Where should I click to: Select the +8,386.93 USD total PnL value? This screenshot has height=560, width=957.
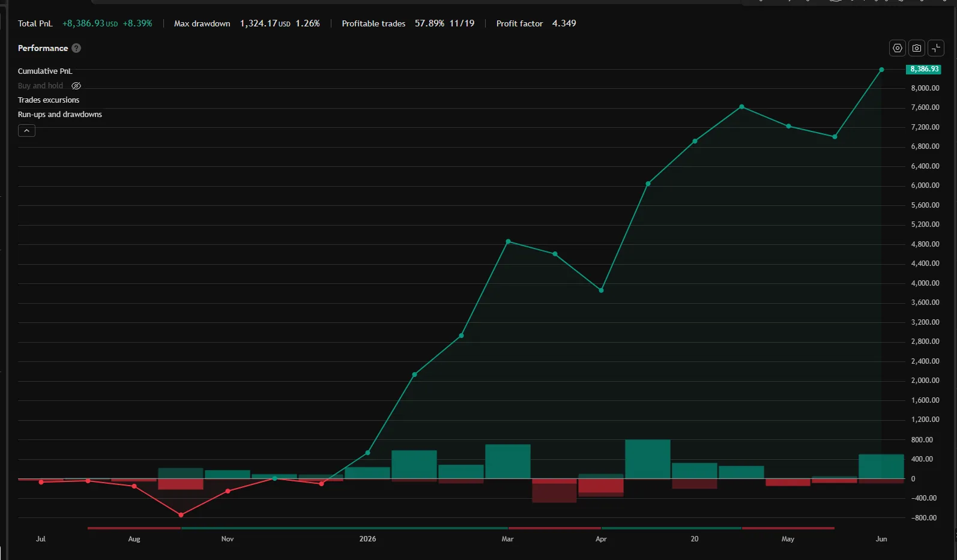coord(90,23)
